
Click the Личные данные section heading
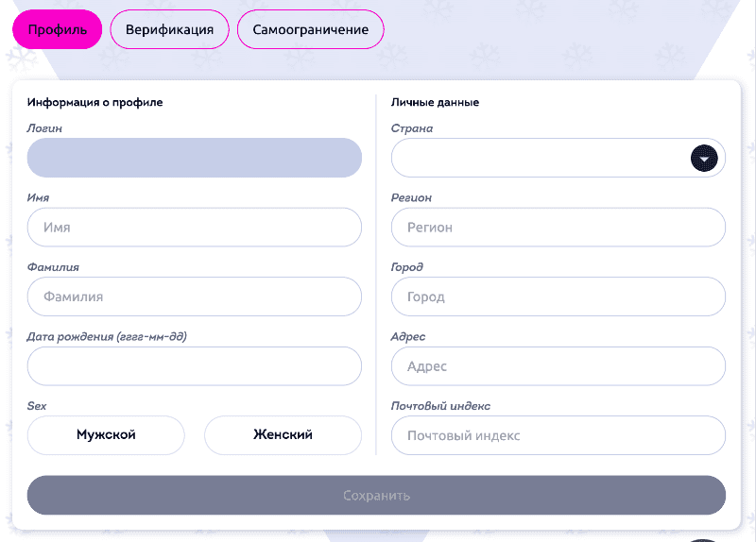(435, 102)
